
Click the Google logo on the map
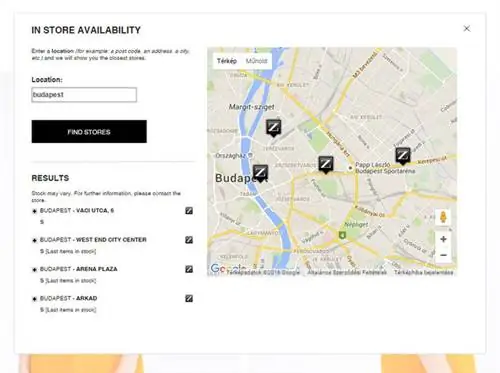tap(227, 268)
